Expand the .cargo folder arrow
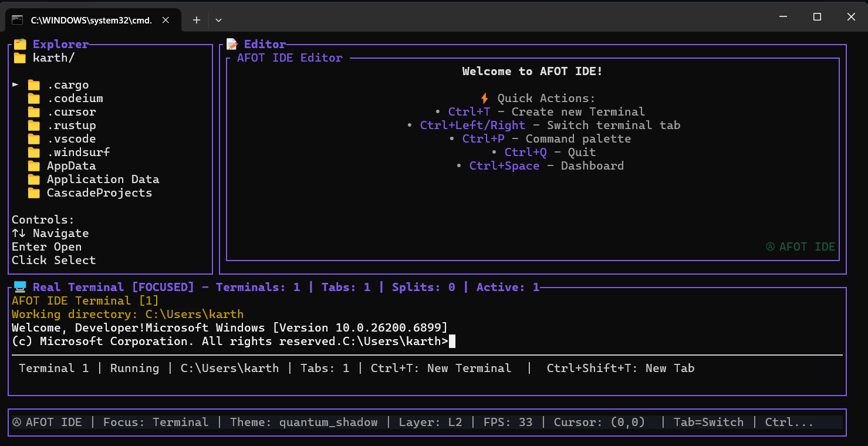 click(15, 85)
